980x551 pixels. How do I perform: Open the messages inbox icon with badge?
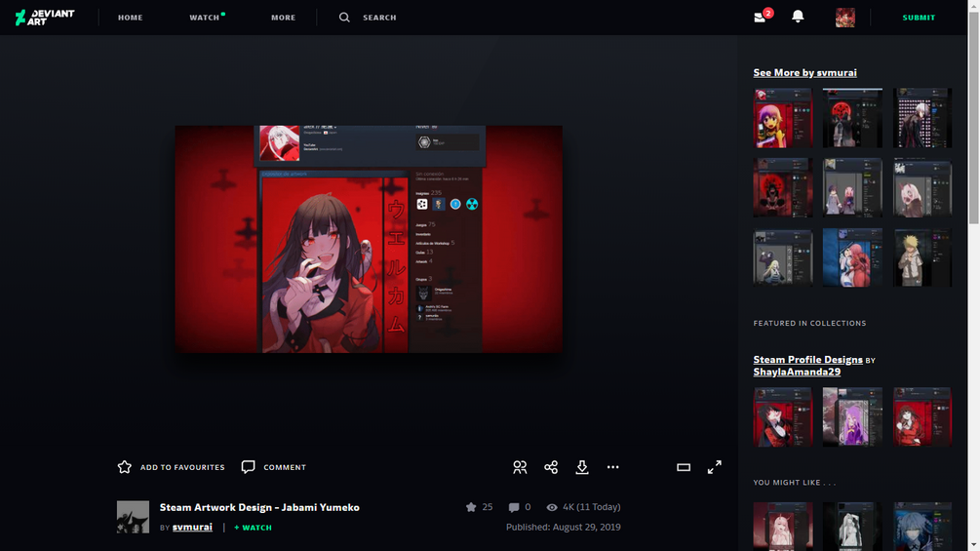pyautogui.click(x=762, y=17)
